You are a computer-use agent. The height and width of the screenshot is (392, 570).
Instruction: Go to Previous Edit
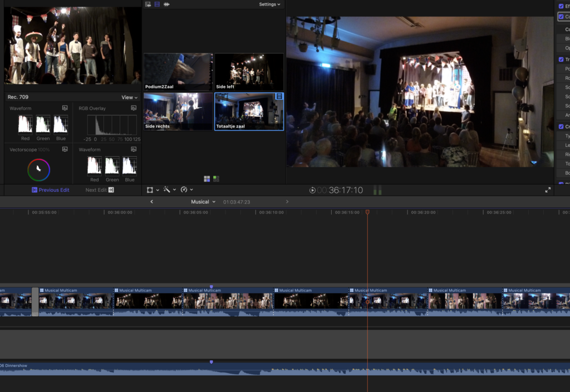51,190
